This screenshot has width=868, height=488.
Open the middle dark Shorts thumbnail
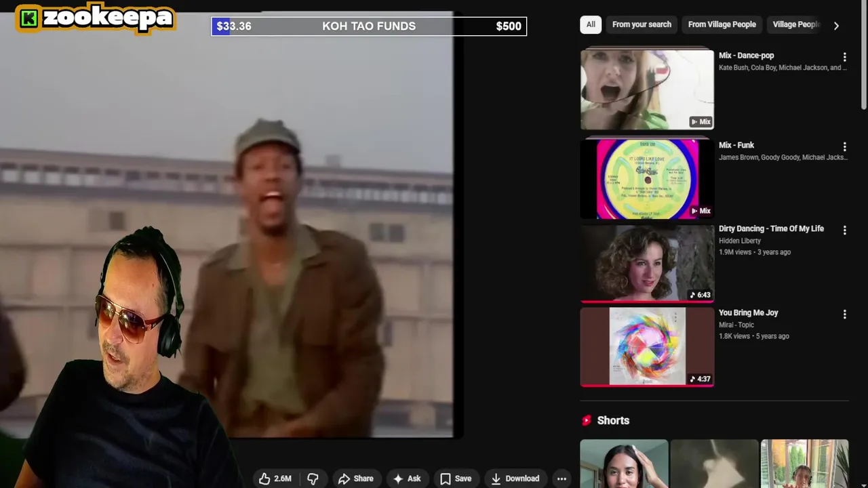[x=714, y=464]
